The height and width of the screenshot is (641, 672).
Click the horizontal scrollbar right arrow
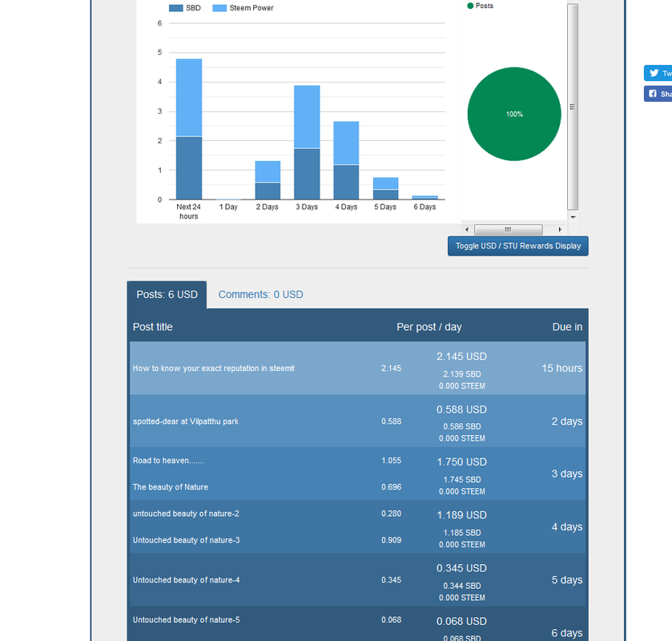(x=560, y=229)
